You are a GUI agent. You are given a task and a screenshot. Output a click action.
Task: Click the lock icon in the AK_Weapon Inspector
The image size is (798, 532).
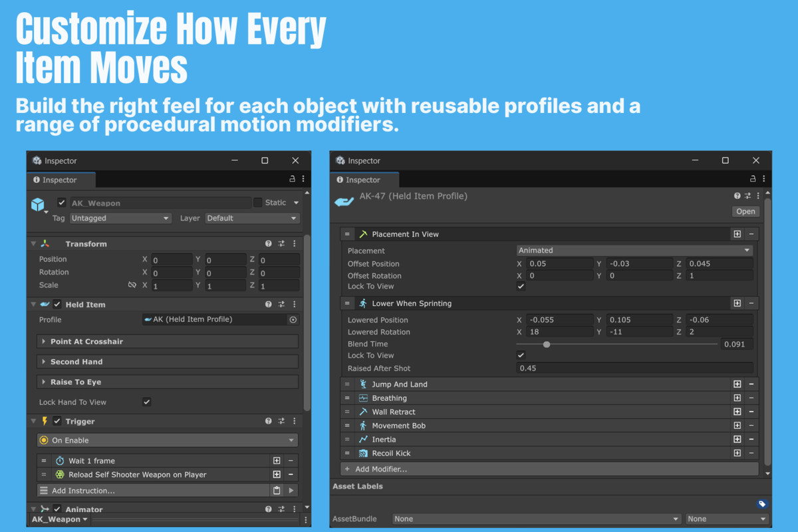coord(292,180)
